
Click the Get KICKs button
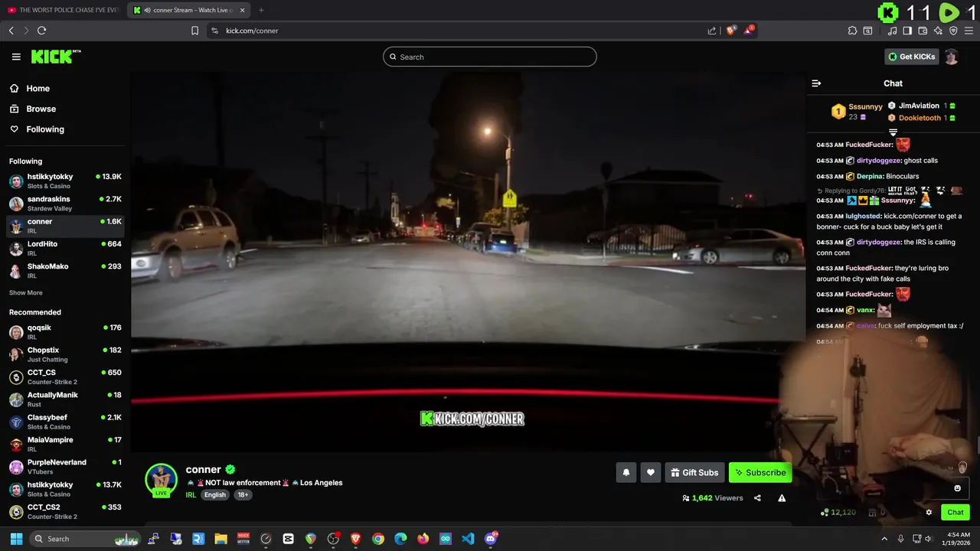(911, 57)
